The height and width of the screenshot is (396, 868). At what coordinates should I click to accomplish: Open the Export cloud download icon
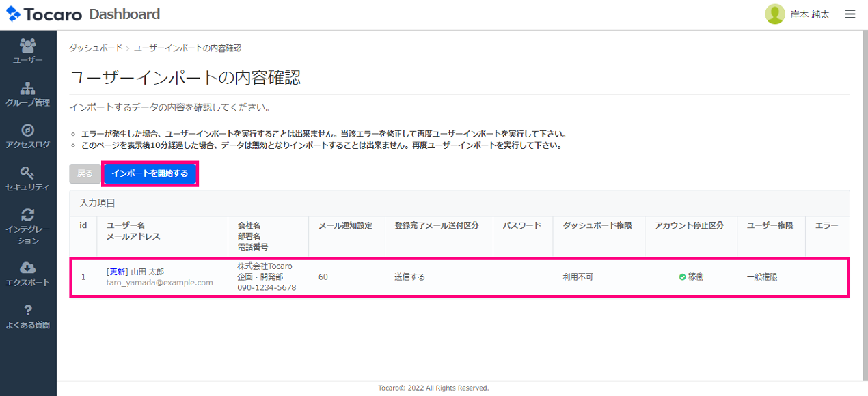click(x=28, y=268)
